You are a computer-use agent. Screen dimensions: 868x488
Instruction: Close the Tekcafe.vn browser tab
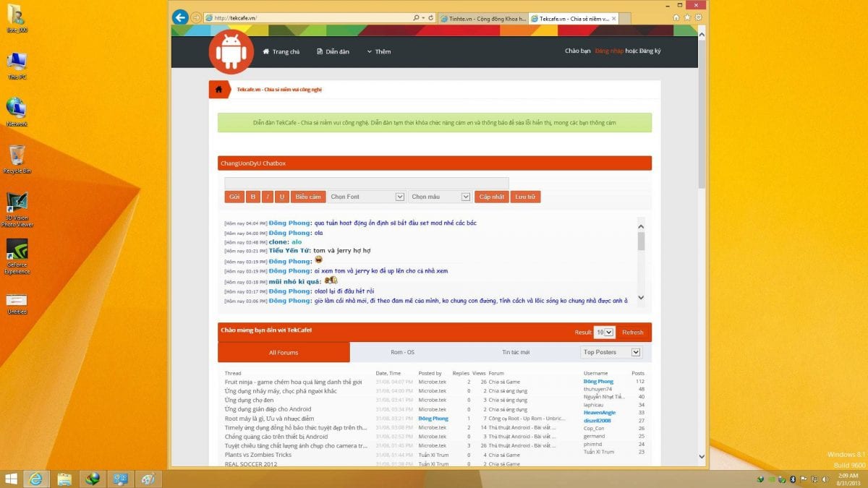pyautogui.click(x=613, y=18)
